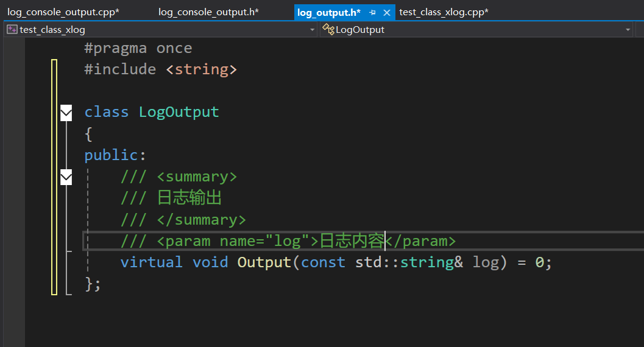This screenshot has width=644, height=347.
Task: Open the LogOutput type dropdown arrow
Action: click(628, 29)
